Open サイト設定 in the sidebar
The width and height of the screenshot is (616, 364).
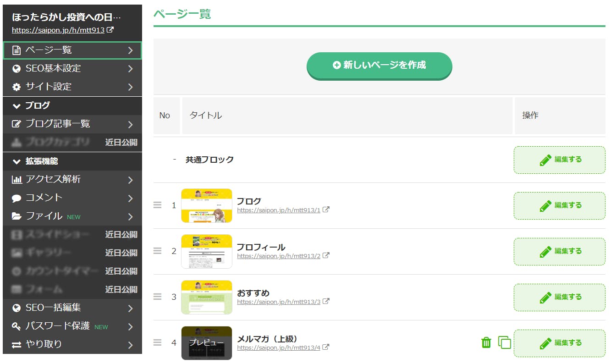click(x=49, y=87)
